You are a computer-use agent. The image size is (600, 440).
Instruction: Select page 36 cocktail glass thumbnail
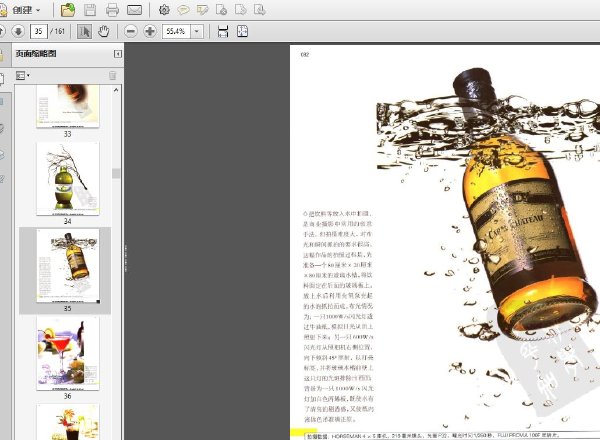(x=68, y=353)
